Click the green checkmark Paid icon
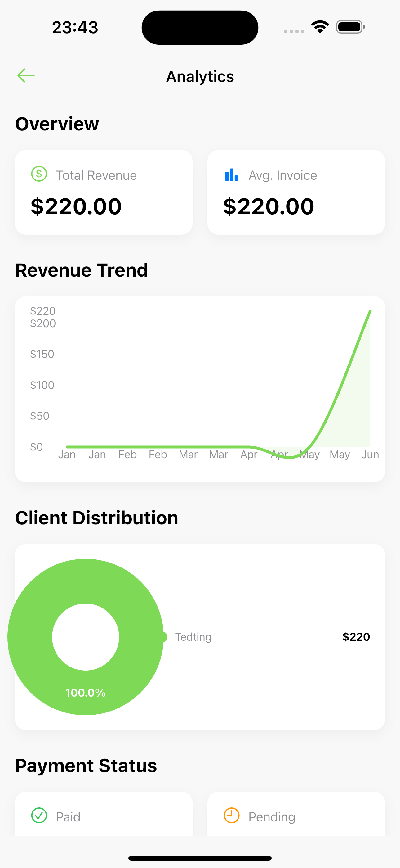Viewport: 400px width, 868px height. [39, 816]
